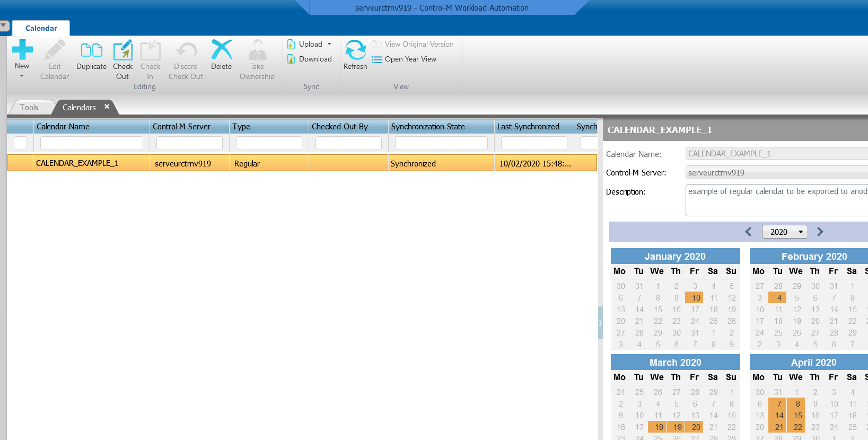Screen dimensions: 868x440
Task: Select April 21 highlighted date
Action: pos(778,427)
